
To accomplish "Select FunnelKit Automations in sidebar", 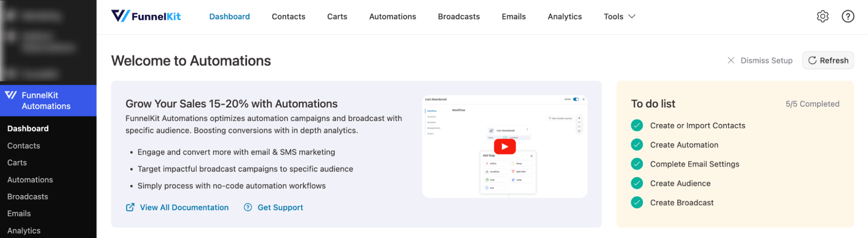I will 48,101.
